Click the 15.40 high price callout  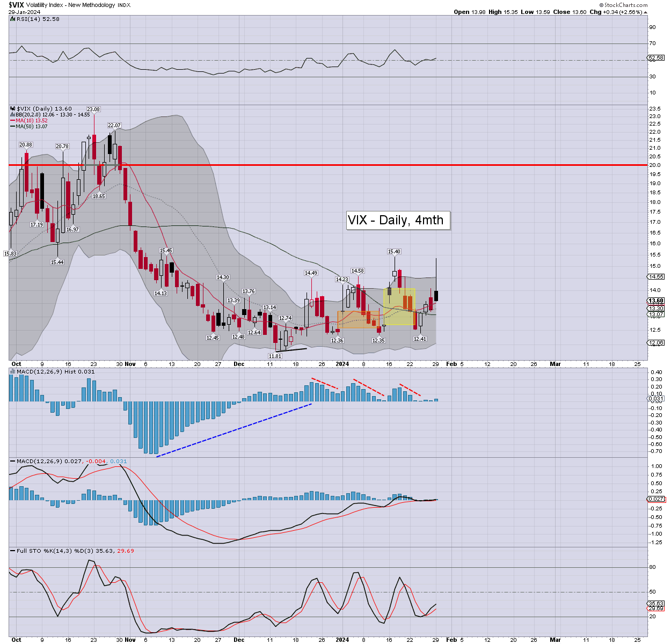(x=394, y=251)
